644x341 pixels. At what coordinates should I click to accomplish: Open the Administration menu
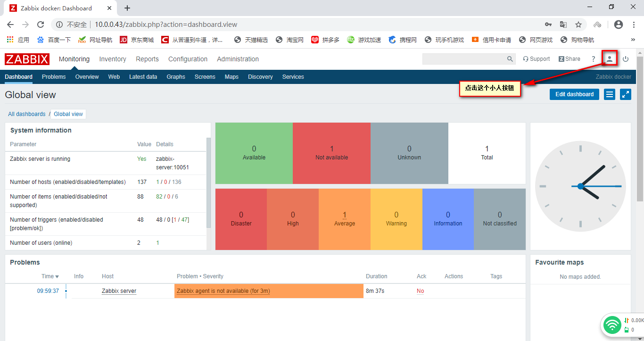[x=238, y=59]
